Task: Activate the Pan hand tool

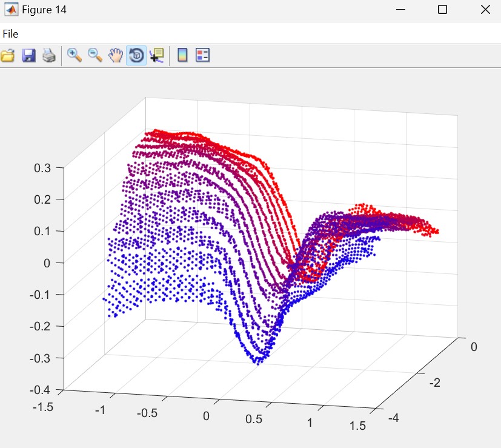Action: coord(116,56)
